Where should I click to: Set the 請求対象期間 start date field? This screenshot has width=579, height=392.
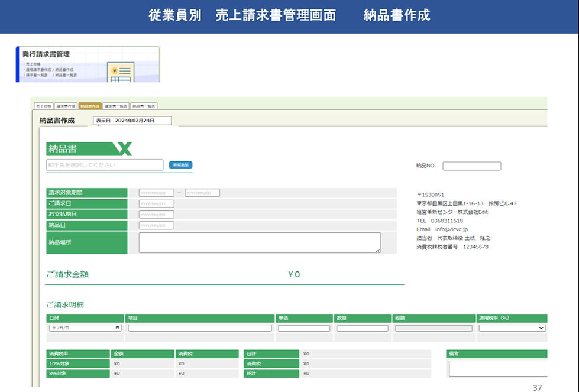[x=157, y=193]
